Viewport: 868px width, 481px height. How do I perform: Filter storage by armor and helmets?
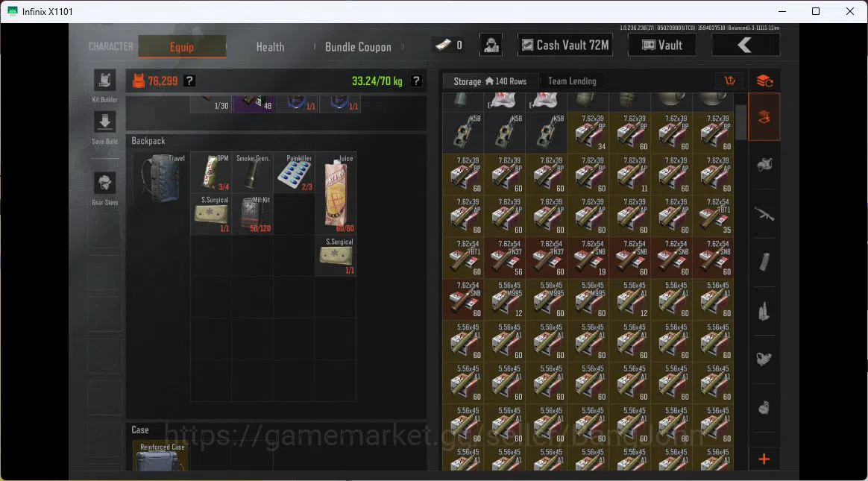click(x=764, y=165)
